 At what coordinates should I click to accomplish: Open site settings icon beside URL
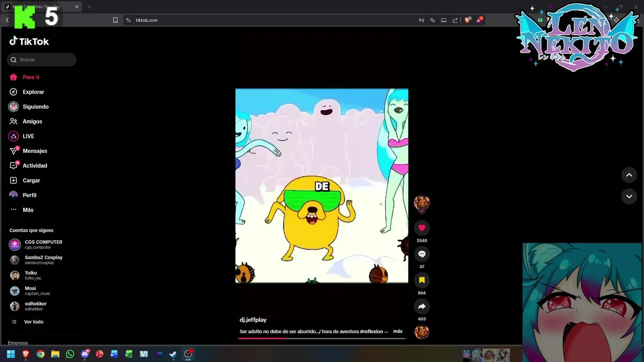pos(128,20)
